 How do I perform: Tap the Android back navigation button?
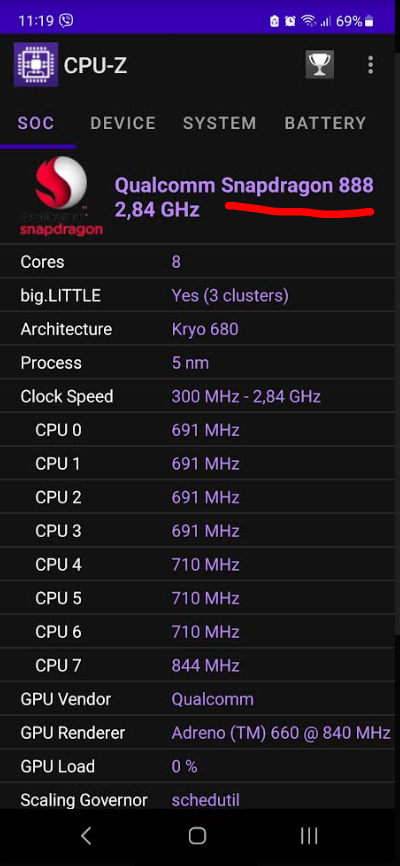coord(87,835)
